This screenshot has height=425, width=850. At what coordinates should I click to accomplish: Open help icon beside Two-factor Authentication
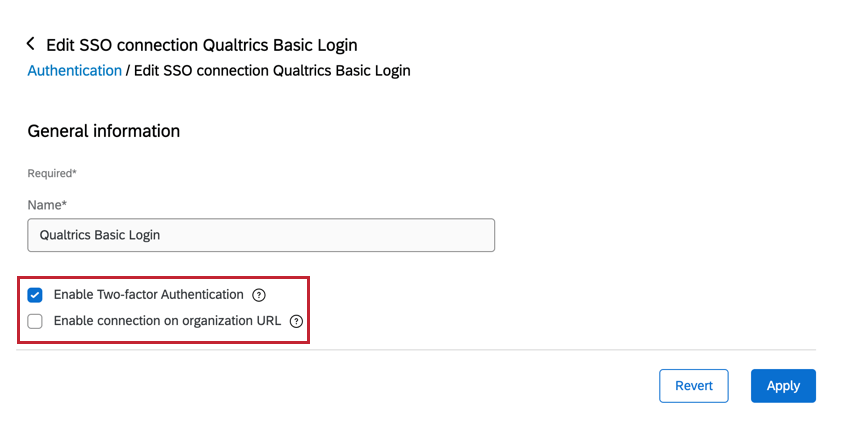click(x=259, y=295)
